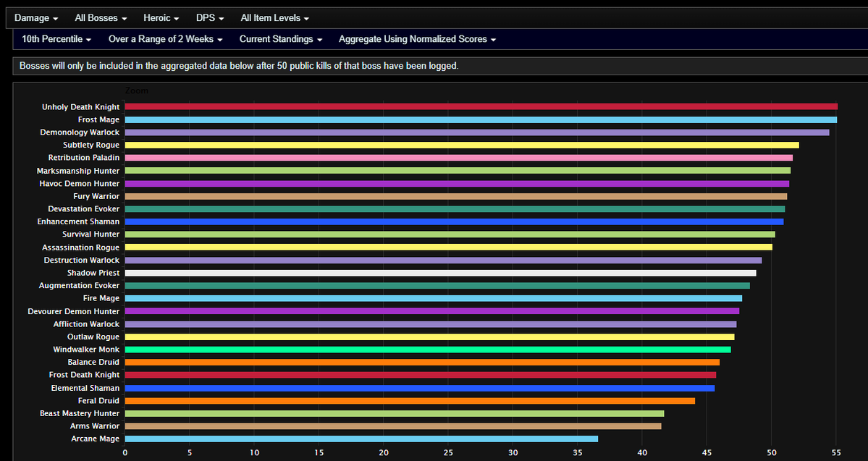
Task: Click the Marksmanship Hunter label
Action: coord(78,171)
